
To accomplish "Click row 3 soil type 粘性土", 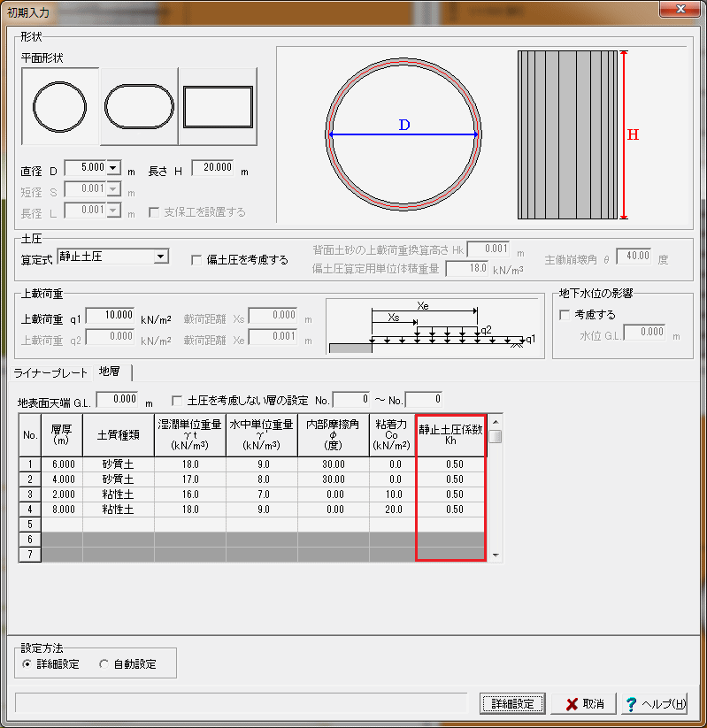I will tap(119, 494).
